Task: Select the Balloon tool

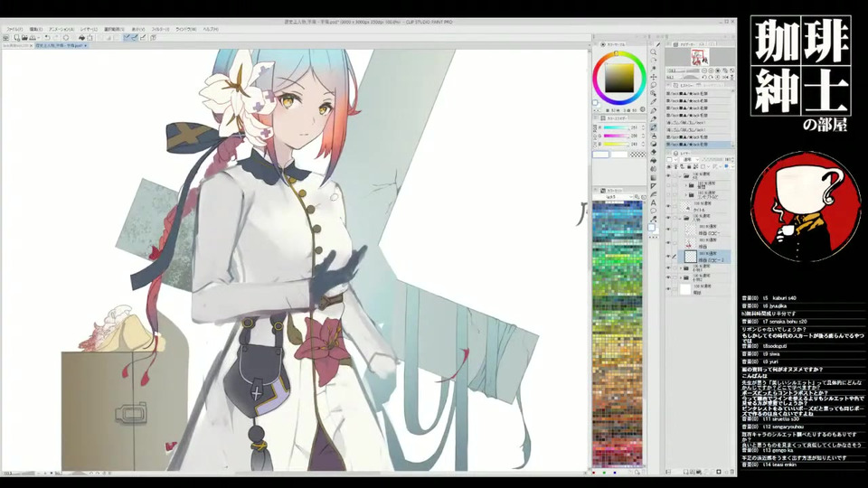Action: tap(654, 211)
